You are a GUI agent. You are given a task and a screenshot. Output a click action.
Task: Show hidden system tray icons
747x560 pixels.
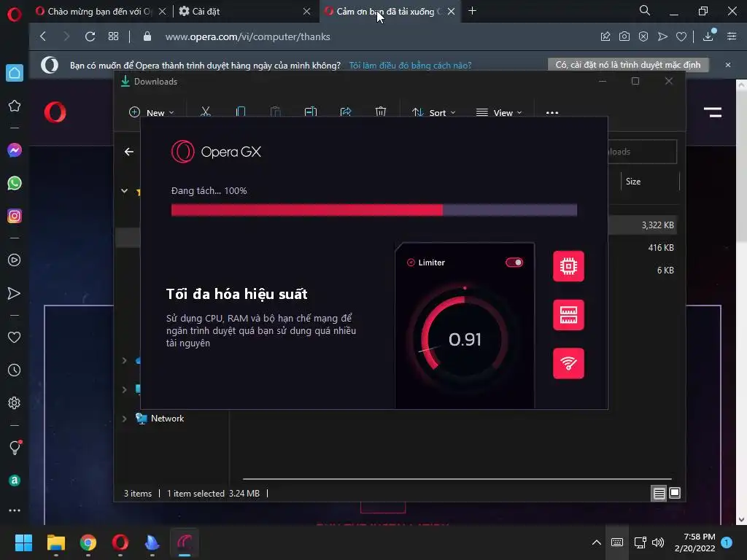(x=596, y=542)
